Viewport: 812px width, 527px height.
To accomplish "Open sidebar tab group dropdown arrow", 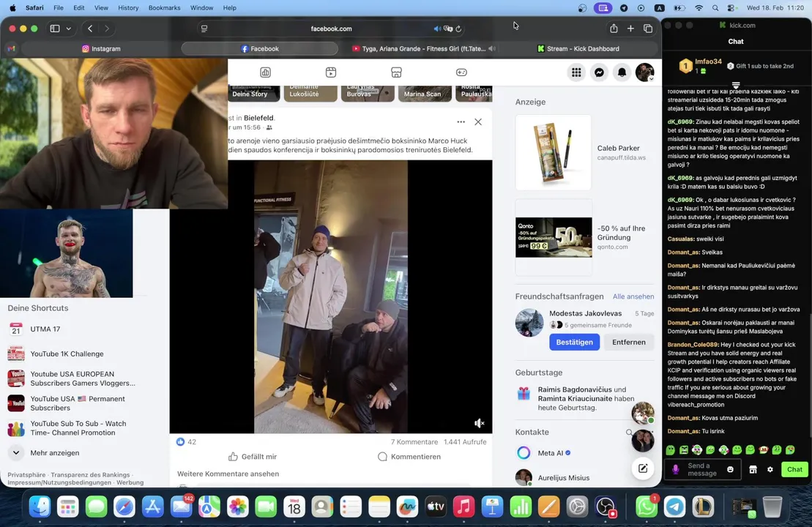I will click(x=68, y=29).
